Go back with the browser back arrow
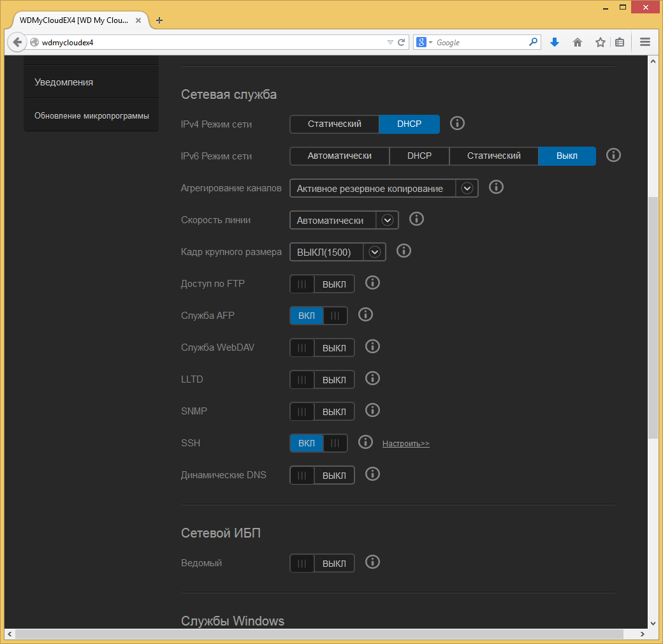The height and width of the screenshot is (644, 663). [x=17, y=42]
